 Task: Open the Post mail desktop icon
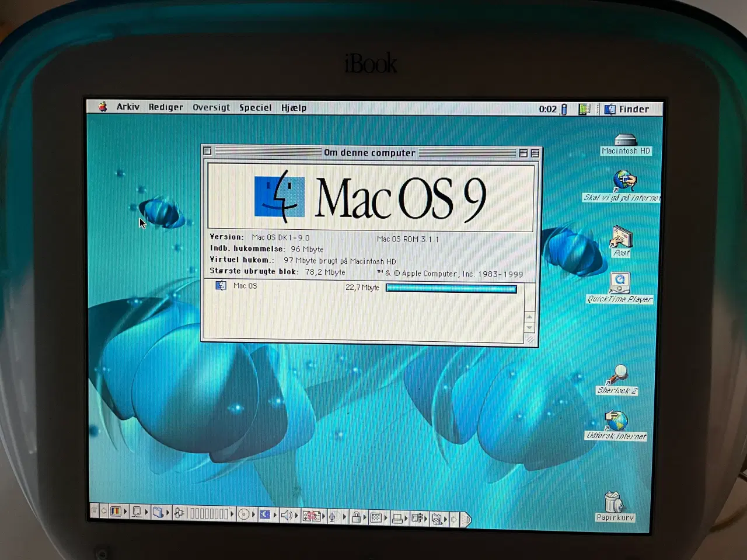click(621, 237)
